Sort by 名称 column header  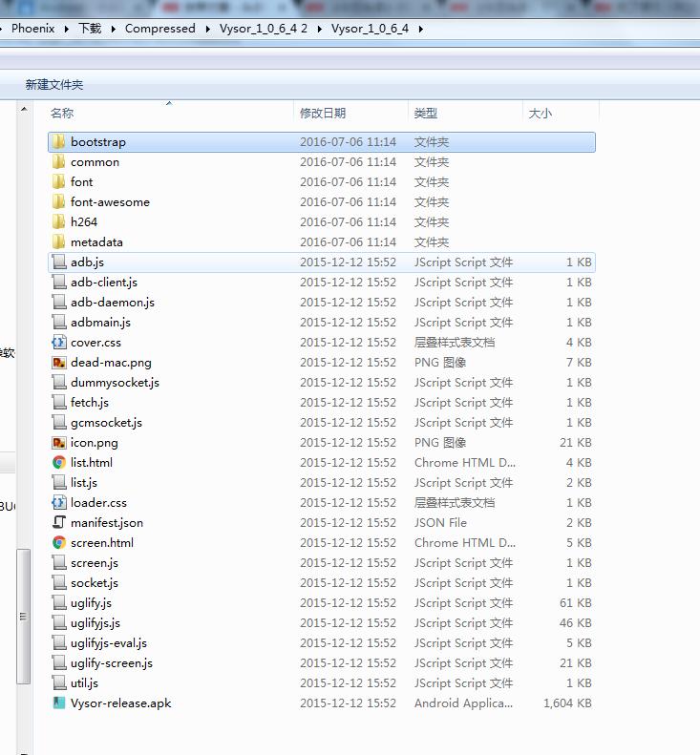pyautogui.click(x=62, y=114)
